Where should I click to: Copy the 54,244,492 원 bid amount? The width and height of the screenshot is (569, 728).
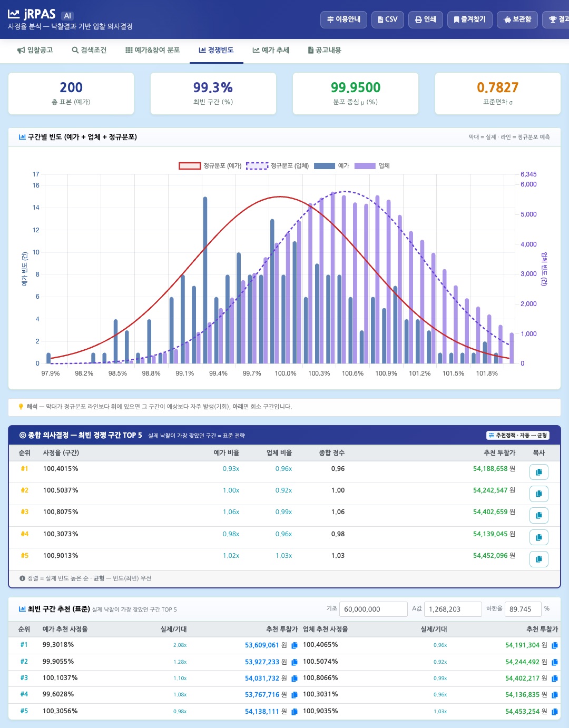coord(555,662)
